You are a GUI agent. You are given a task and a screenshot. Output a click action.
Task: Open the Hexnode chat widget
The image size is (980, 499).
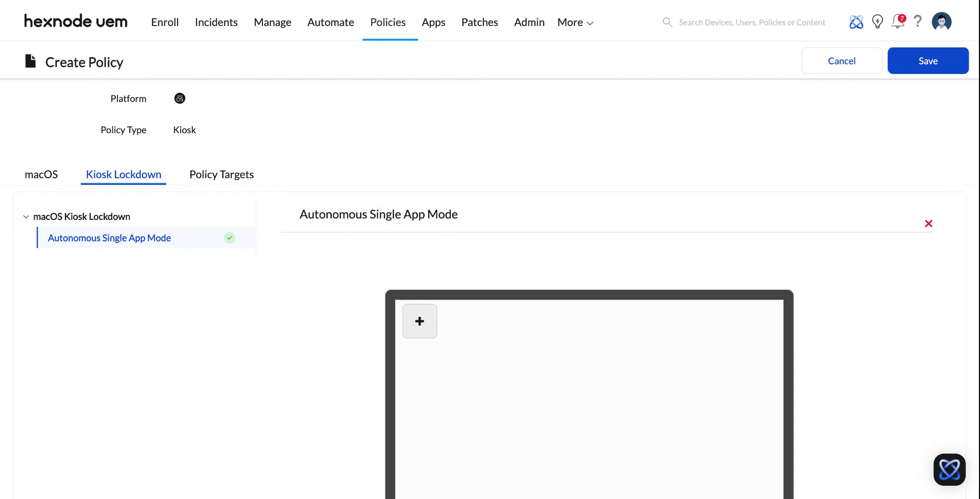click(x=949, y=469)
